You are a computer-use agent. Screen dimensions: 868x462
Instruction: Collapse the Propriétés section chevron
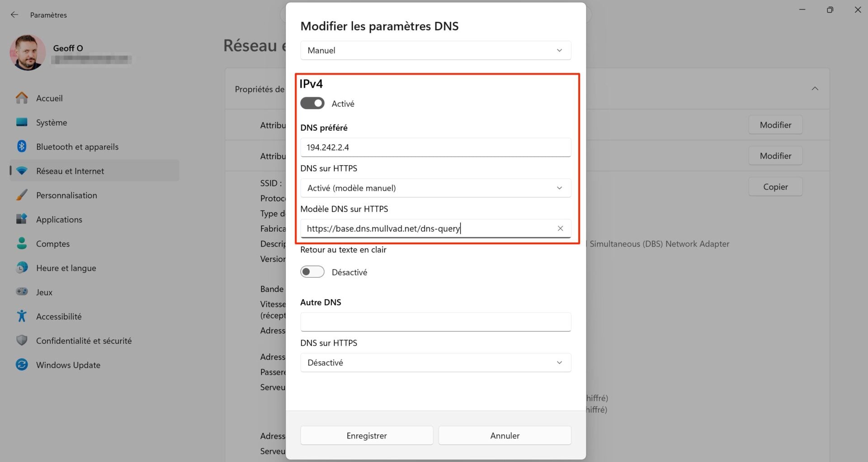(x=815, y=89)
